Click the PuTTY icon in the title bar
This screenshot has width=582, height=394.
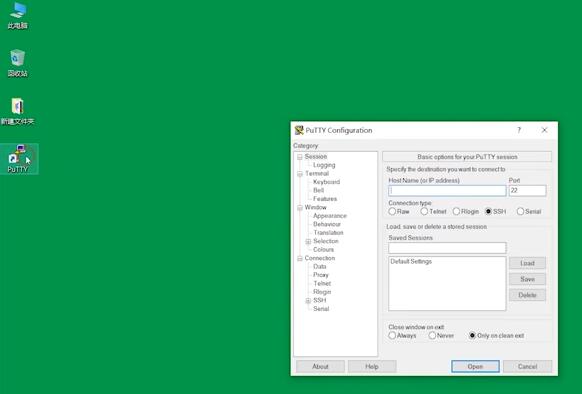299,130
